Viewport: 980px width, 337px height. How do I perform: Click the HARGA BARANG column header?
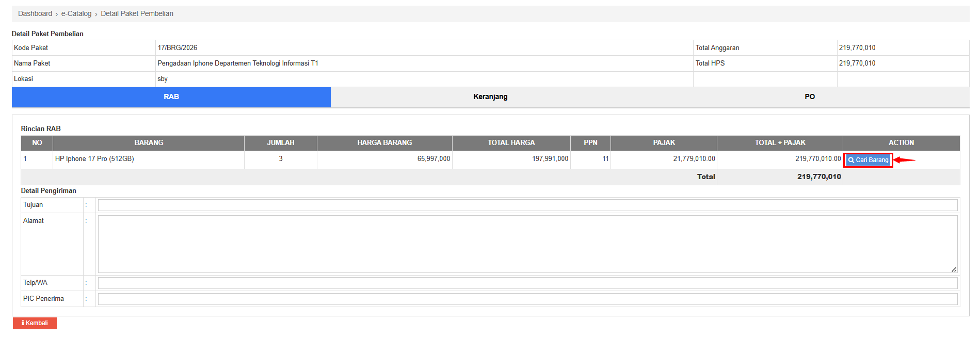click(x=384, y=143)
